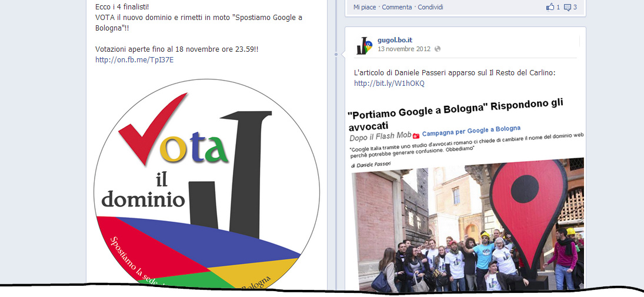Image resolution: width=644 pixels, height=297 pixels.
Task: Follow the bit.ly/W1hOKQ link
Action: 389,84
